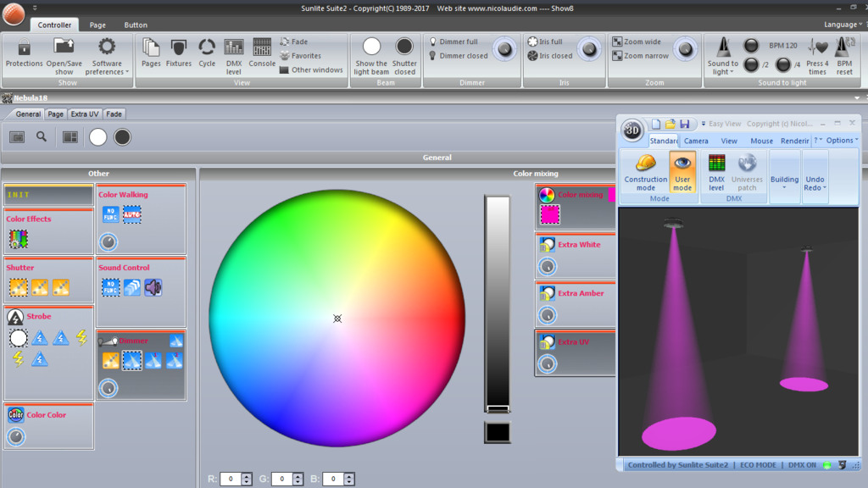This screenshot has width=868, height=488.
Task: Click the R value input field
Action: [x=231, y=480]
